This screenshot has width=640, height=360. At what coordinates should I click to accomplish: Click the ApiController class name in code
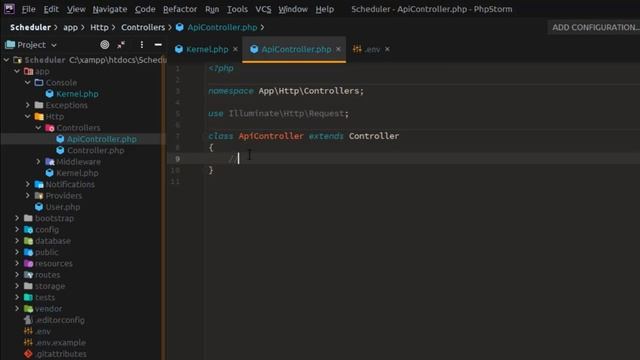click(271, 136)
